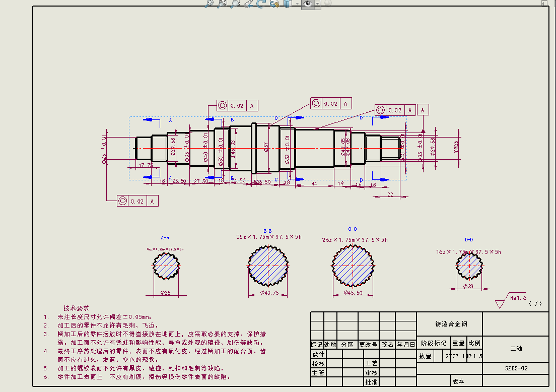
Task: Click the 技术要求 notes heading
Action: pos(76,307)
